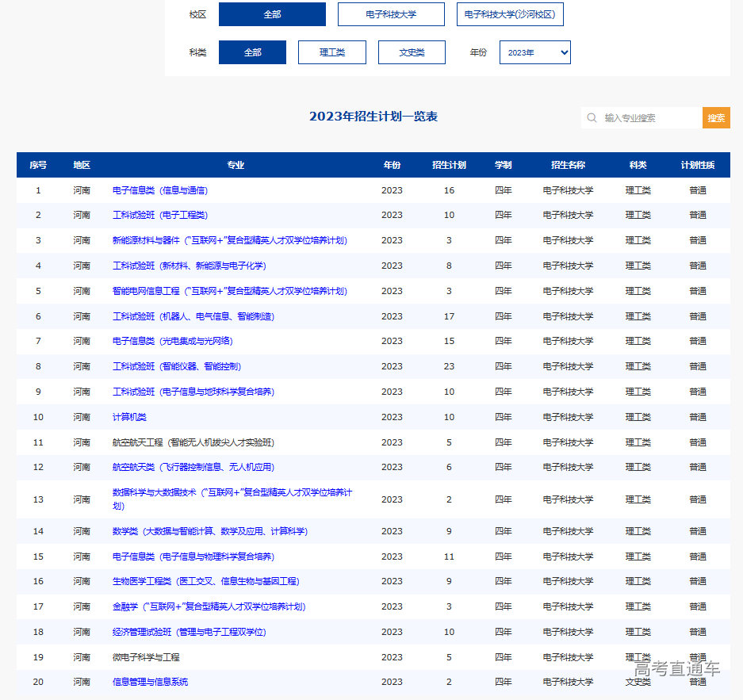743x700 pixels.
Task: Open 工科试验班（电子工程类）major link
Action: point(160,215)
